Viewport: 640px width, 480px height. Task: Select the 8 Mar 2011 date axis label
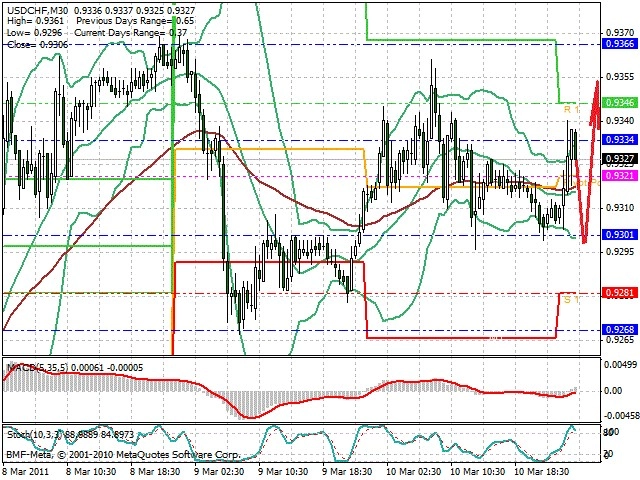[26, 471]
